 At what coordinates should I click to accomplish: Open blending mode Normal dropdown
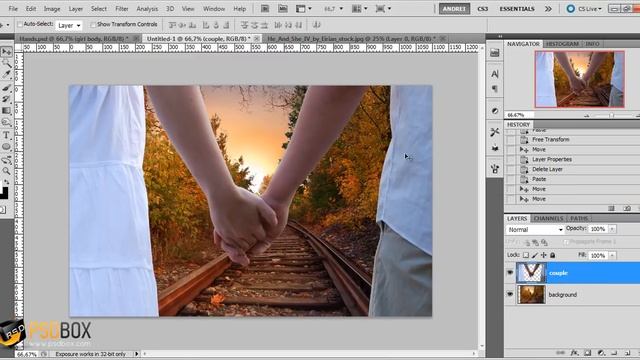tap(535, 230)
